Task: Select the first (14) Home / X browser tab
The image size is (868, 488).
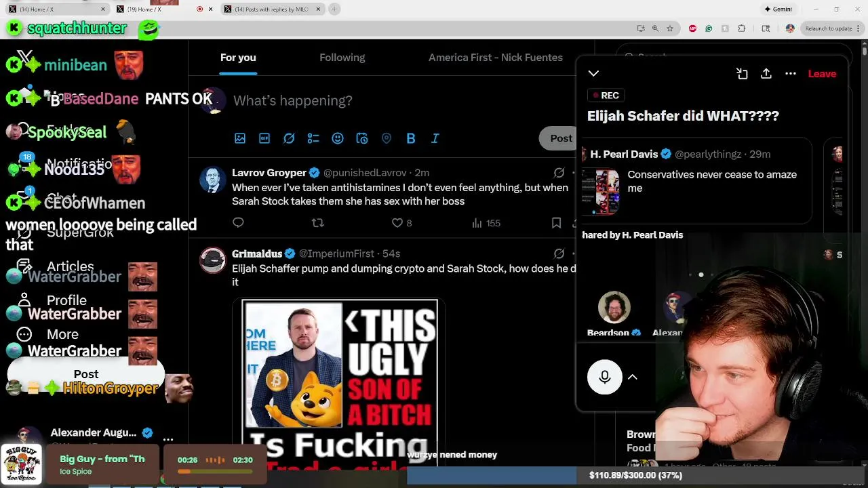Action: (x=56, y=9)
